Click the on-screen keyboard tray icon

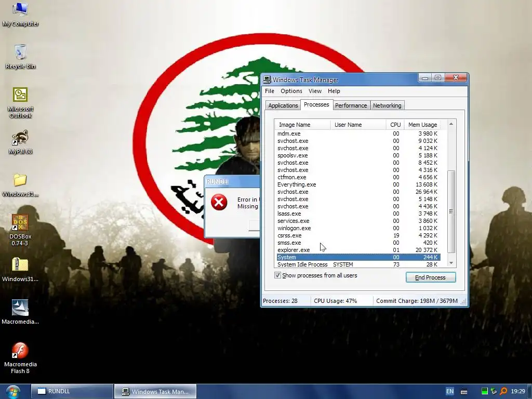coord(464,392)
